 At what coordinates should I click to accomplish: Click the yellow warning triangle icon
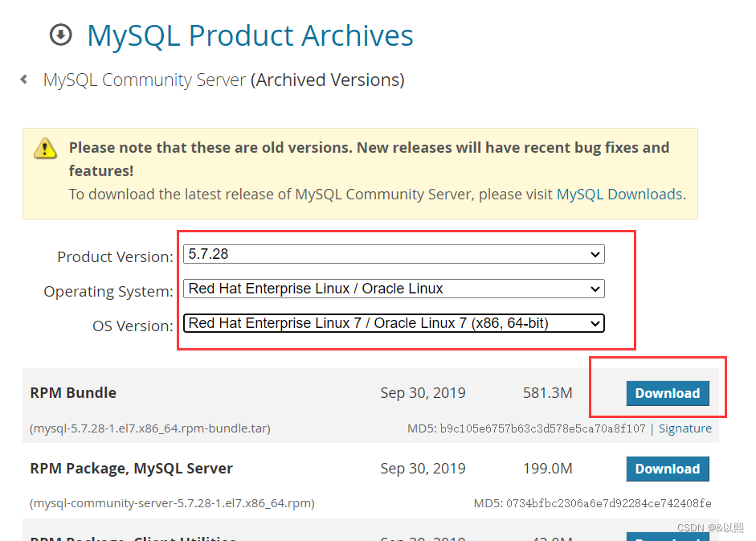click(45, 149)
